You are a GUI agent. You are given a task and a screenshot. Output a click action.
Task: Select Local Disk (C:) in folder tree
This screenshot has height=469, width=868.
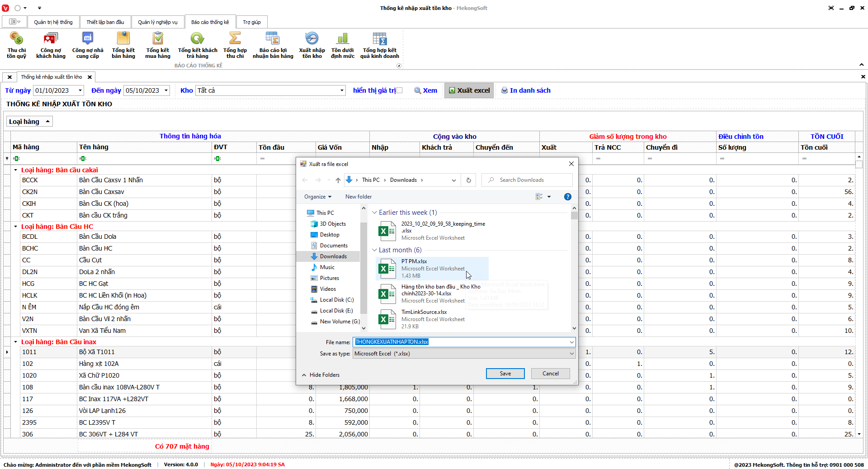click(336, 300)
